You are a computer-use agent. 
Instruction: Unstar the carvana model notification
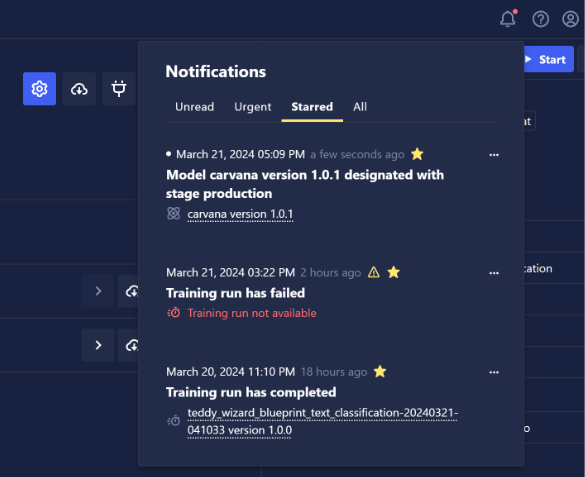click(417, 154)
